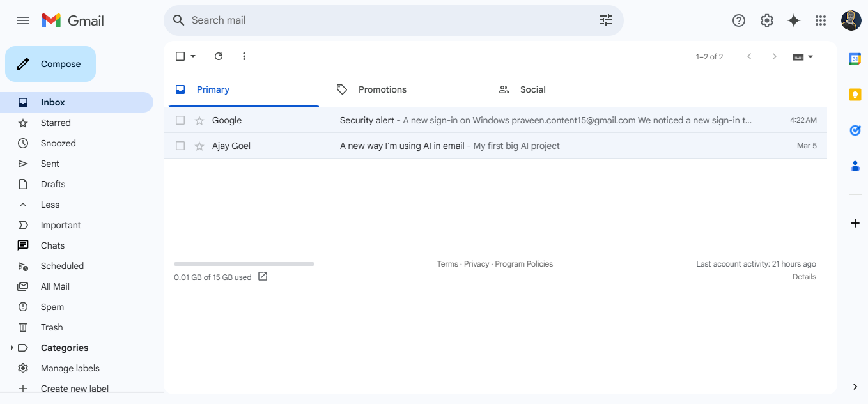The width and height of the screenshot is (868, 404).
Task: Star the Google security alert email
Action: point(199,120)
